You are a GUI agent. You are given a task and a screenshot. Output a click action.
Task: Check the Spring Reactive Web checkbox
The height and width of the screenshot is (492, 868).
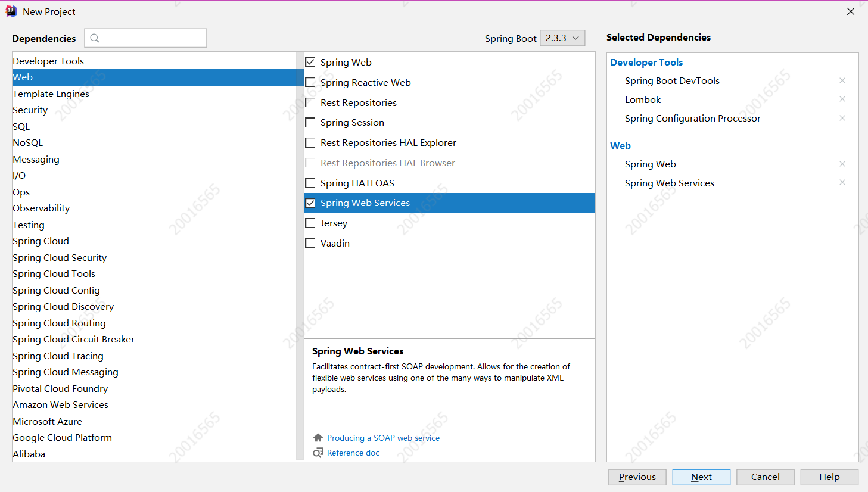coord(310,82)
